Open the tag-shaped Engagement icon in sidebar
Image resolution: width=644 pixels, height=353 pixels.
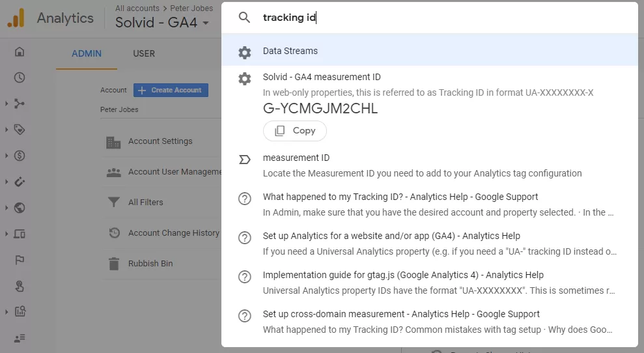tap(20, 130)
